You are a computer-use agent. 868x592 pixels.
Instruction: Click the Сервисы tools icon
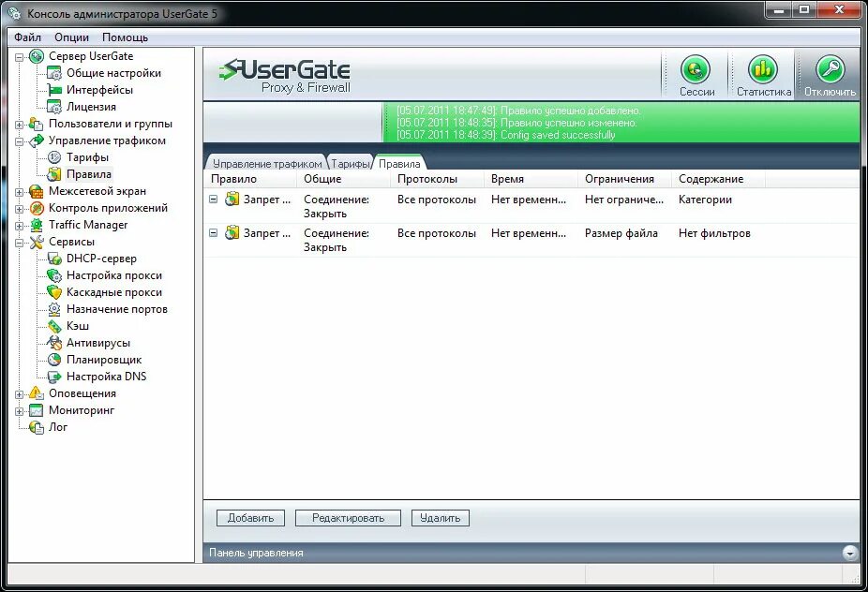pos(37,242)
